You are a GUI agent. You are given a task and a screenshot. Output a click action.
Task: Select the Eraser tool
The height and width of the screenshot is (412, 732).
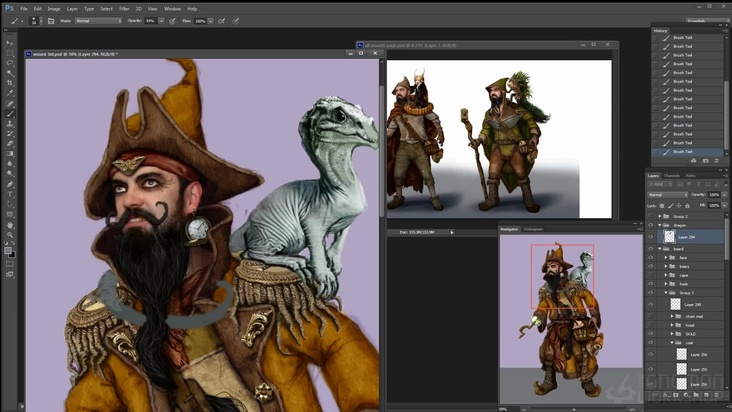(10, 144)
